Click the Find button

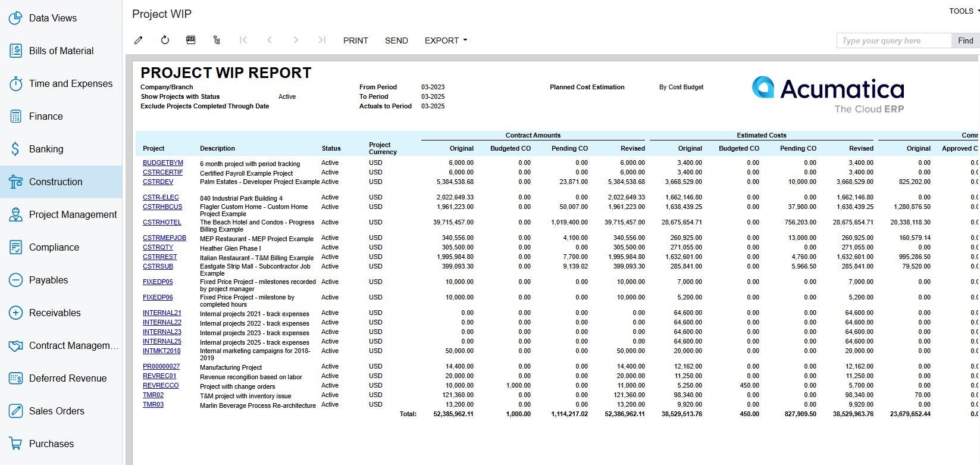click(x=966, y=40)
